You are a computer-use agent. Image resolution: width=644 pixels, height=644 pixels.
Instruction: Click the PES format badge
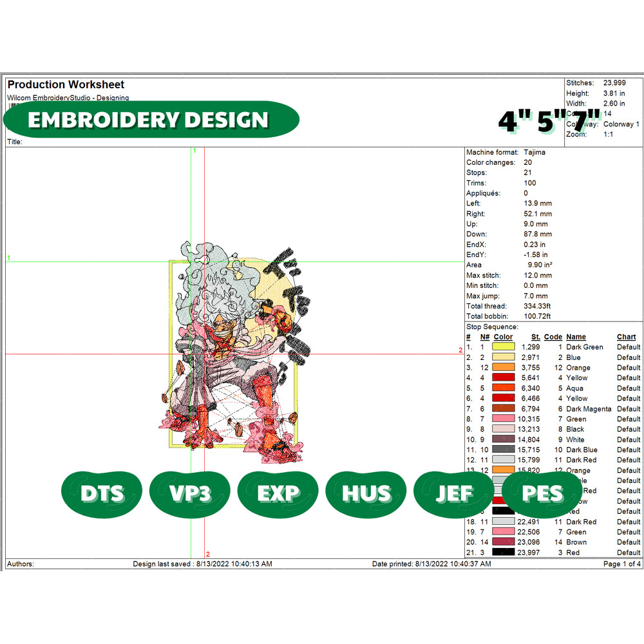543,494
